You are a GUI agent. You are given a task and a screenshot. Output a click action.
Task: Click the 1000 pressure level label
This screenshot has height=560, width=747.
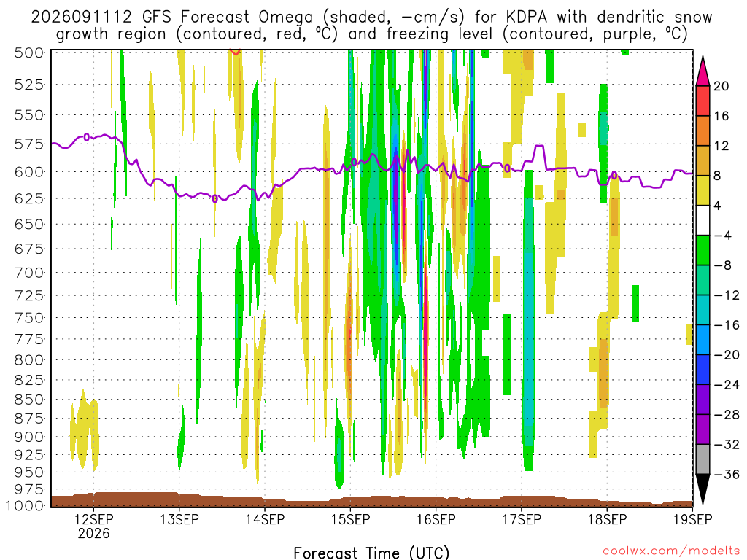(25, 506)
